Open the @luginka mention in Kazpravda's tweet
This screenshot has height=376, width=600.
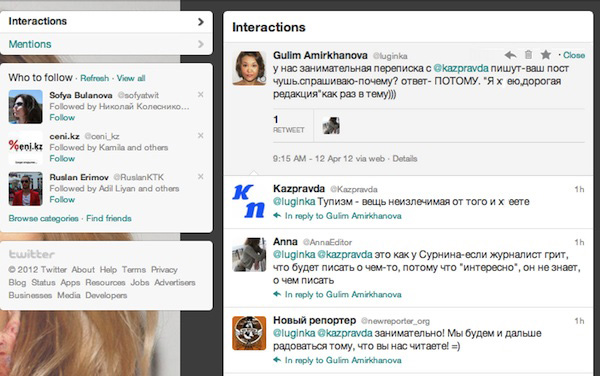(294, 202)
